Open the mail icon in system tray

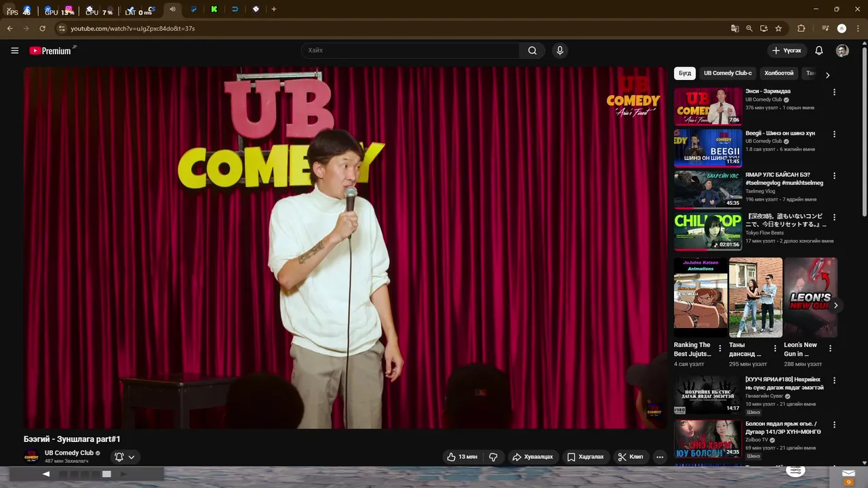(848, 474)
